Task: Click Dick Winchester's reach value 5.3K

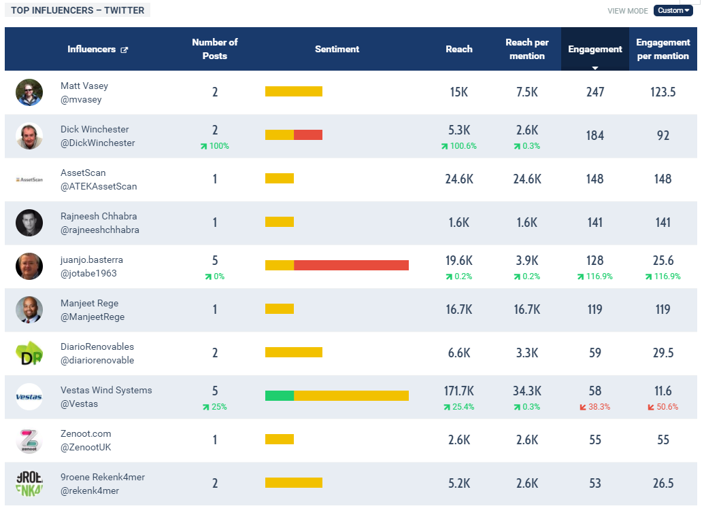Action: pos(459,130)
